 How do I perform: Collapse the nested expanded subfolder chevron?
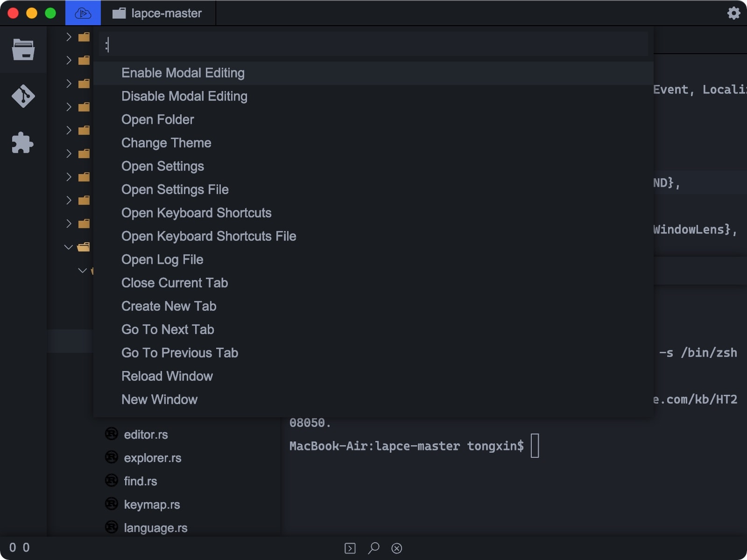coord(83,270)
